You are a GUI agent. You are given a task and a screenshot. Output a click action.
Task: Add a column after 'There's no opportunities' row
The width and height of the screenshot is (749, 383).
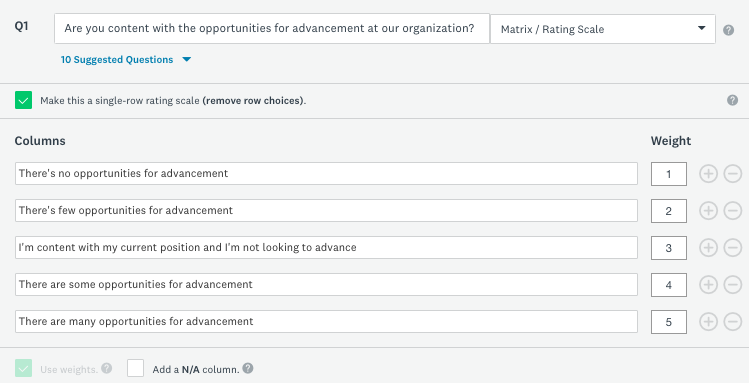tap(708, 174)
